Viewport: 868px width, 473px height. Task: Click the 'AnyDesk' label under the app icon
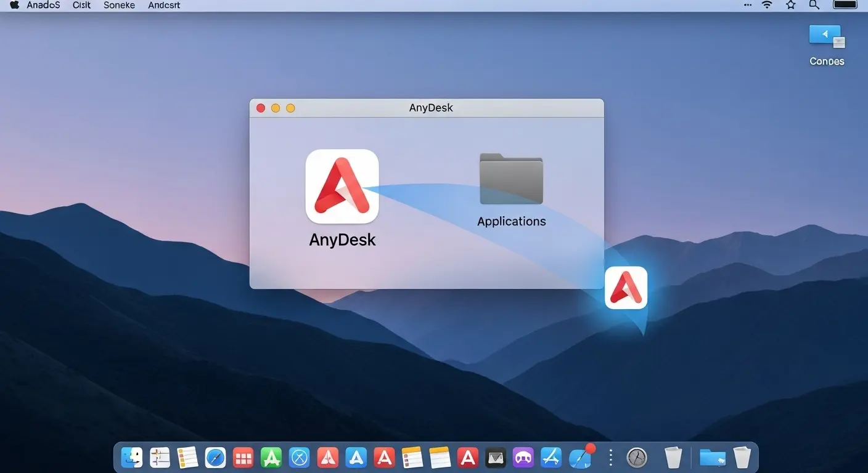coord(342,240)
